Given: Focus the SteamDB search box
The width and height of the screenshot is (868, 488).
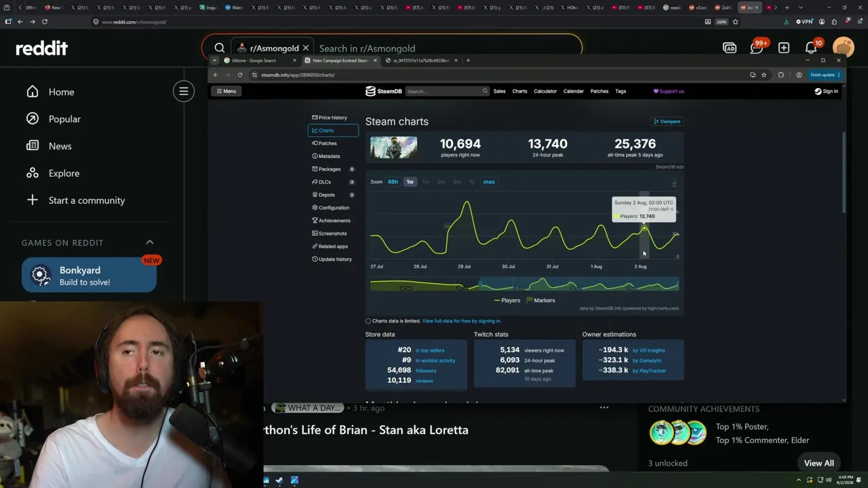Looking at the screenshot, I should click(447, 91).
